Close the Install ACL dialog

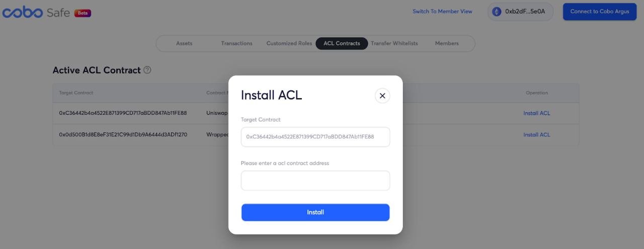click(382, 96)
